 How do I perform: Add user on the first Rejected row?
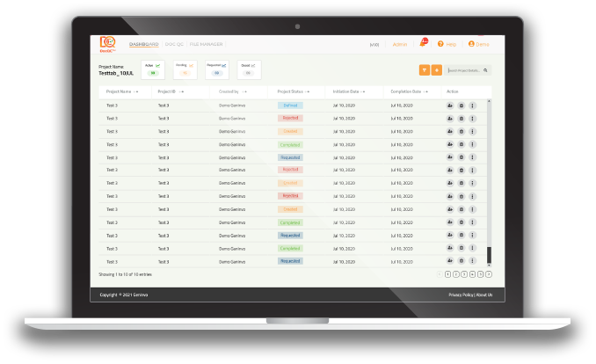click(450, 119)
